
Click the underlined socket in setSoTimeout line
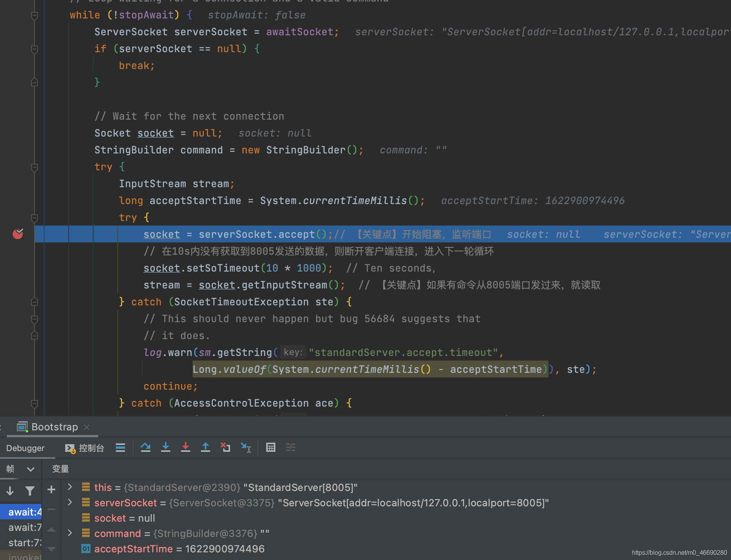pos(161,268)
